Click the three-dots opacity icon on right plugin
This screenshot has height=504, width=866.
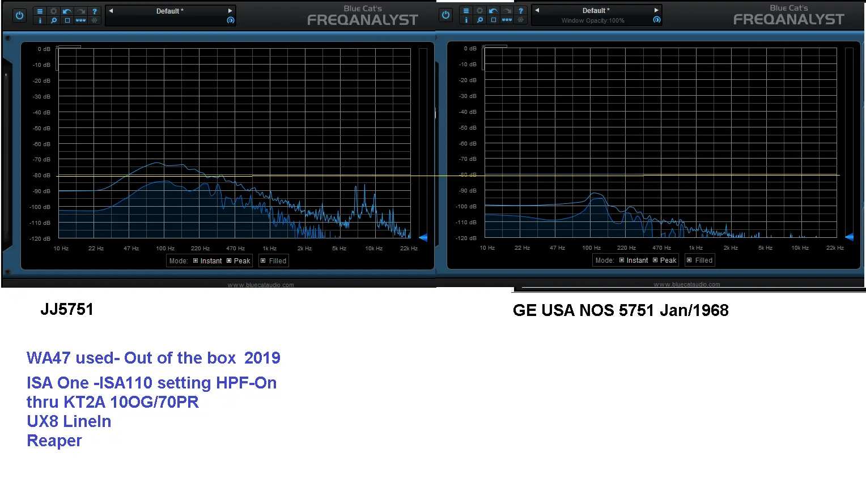tap(507, 20)
